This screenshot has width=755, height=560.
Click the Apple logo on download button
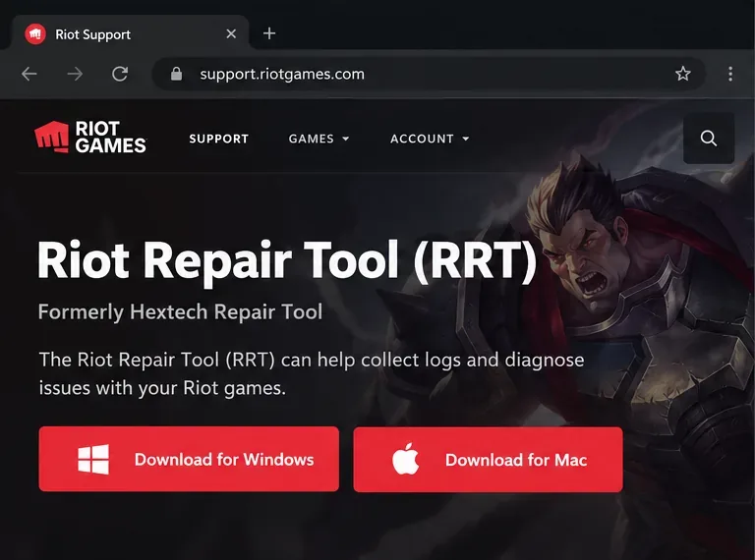click(x=405, y=459)
